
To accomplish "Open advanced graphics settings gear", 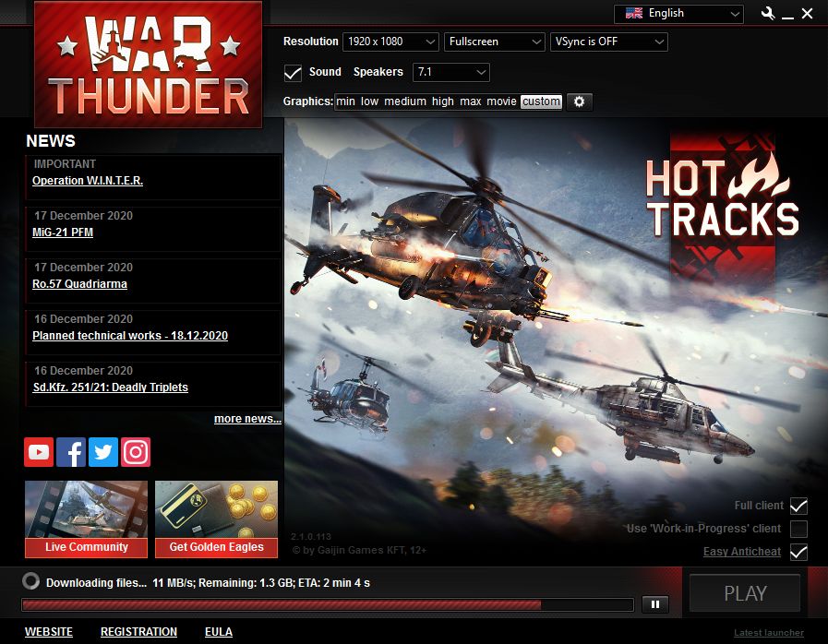I will point(580,101).
